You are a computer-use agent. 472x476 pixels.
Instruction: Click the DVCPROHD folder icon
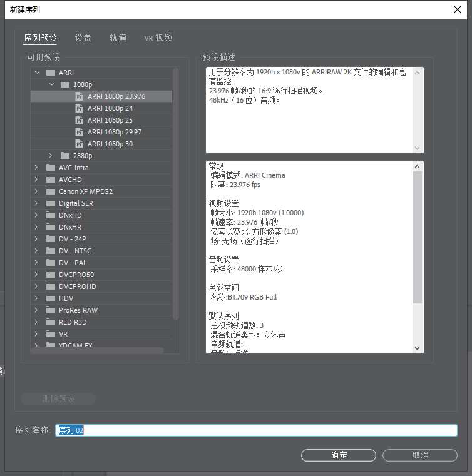51,286
